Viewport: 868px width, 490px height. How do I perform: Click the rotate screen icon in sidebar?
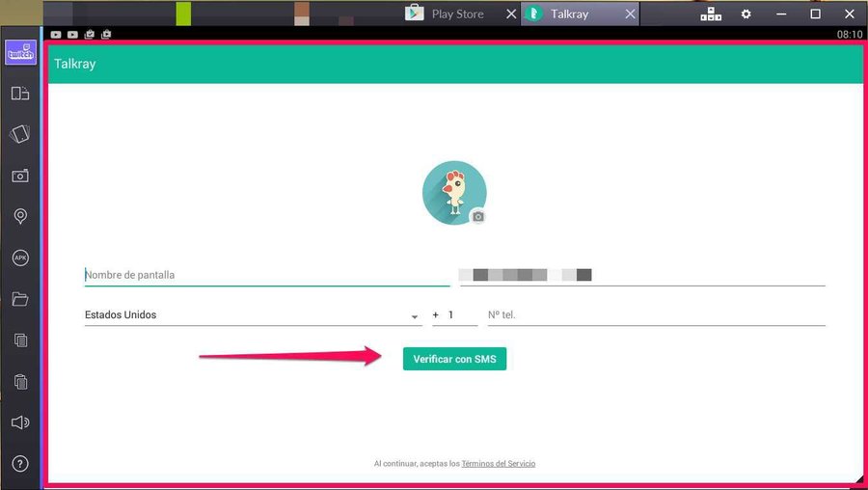click(20, 94)
